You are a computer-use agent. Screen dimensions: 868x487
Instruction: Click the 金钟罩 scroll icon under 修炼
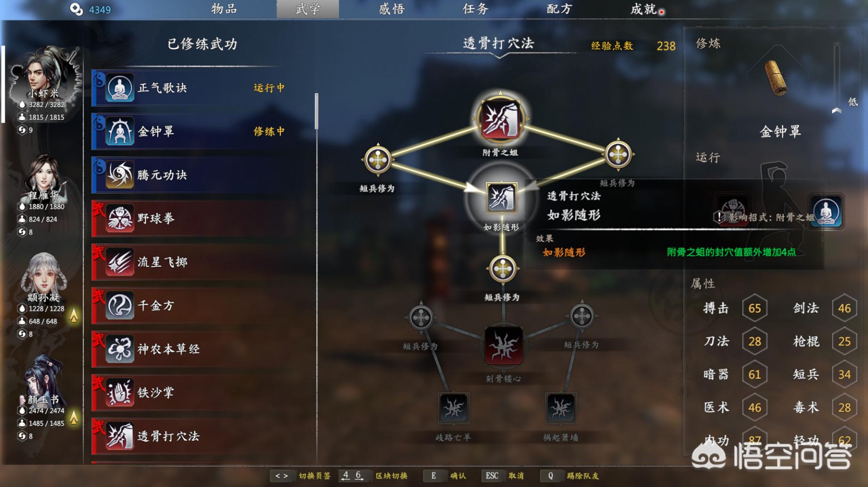(x=775, y=78)
